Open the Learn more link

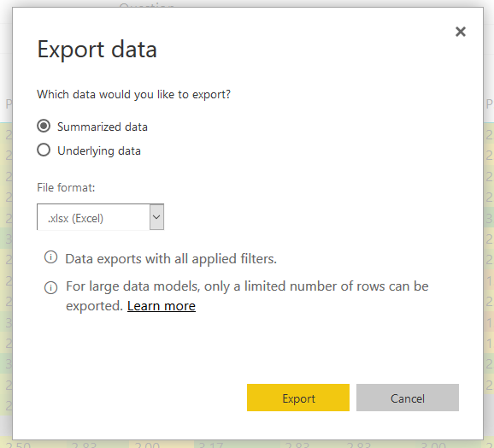tap(162, 306)
